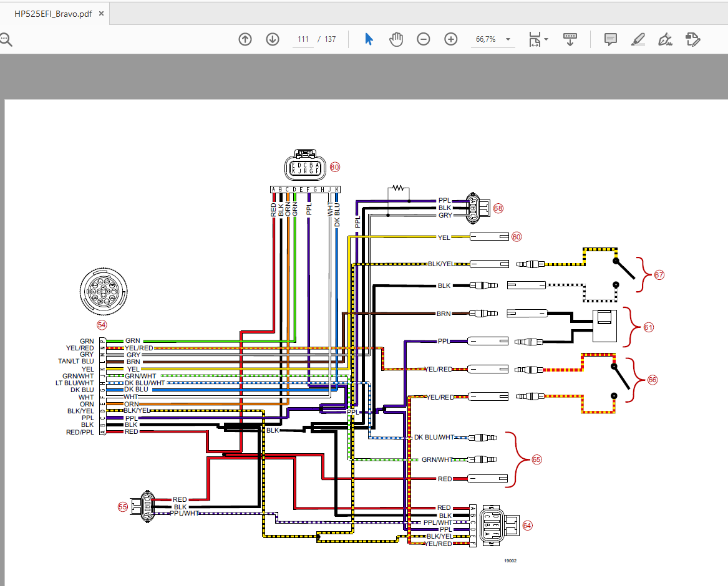Switch to the HP525EFI_Bravo.pdf tab

pos(54,14)
